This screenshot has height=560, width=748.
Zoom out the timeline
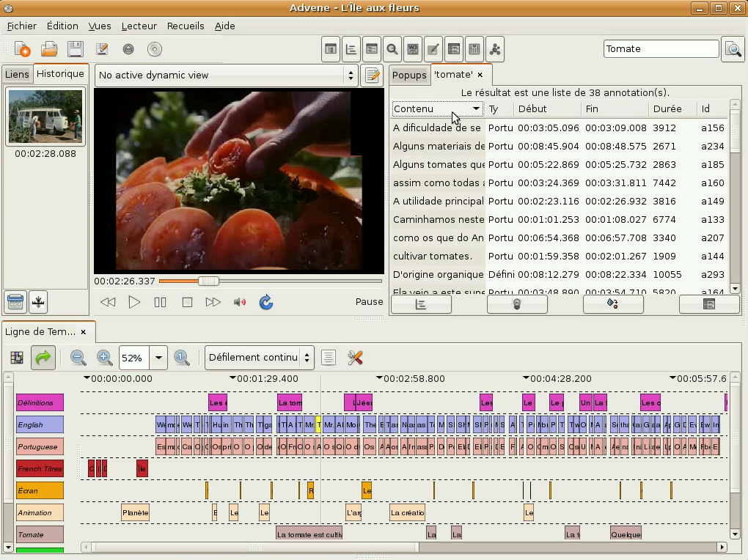[78, 358]
